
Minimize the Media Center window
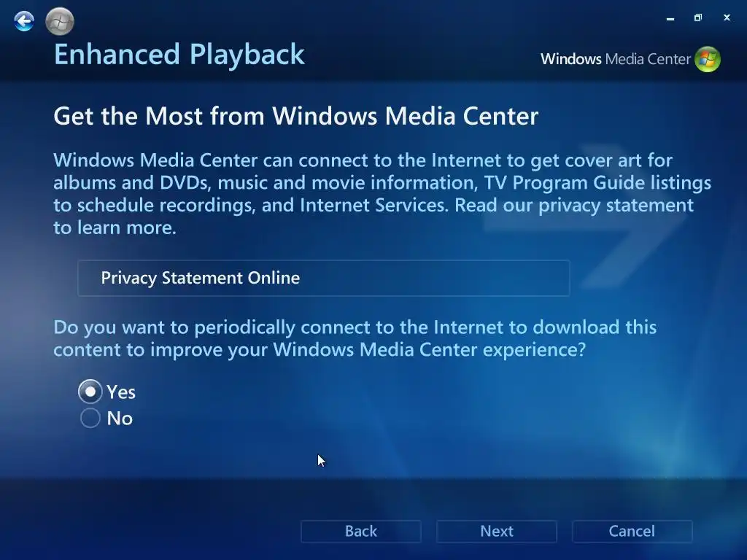point(670,18)
